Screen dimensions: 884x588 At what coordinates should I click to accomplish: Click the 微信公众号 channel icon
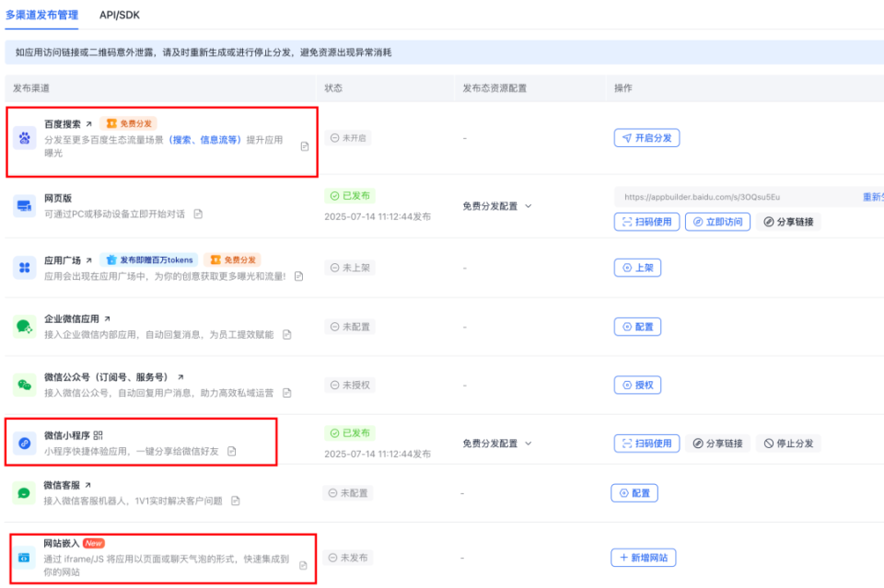click(x=23, y=385)
